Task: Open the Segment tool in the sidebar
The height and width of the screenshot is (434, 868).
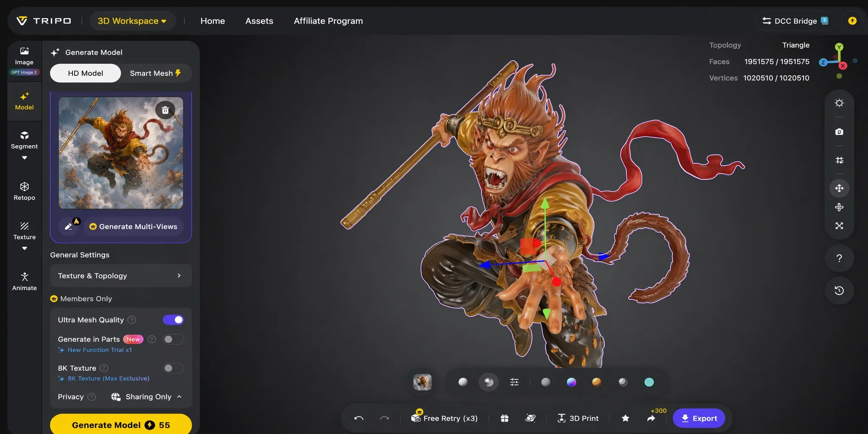Action: (24, 140)
